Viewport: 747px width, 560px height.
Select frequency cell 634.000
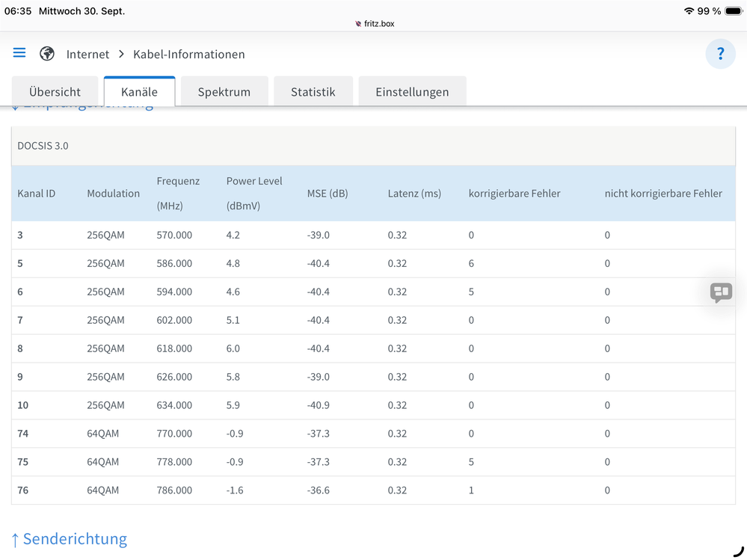(x=174, y=405)
